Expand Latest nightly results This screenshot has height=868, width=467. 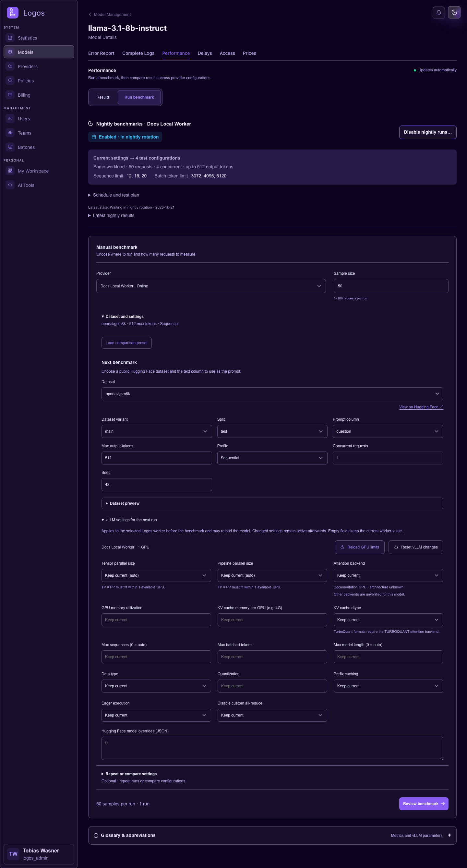point(112,216)
